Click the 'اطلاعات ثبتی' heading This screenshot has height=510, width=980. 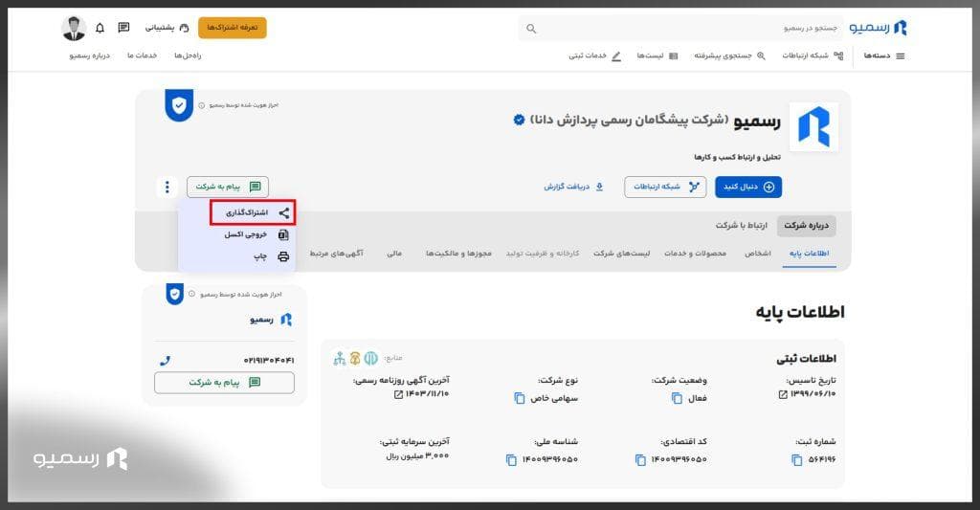[806, 359]
